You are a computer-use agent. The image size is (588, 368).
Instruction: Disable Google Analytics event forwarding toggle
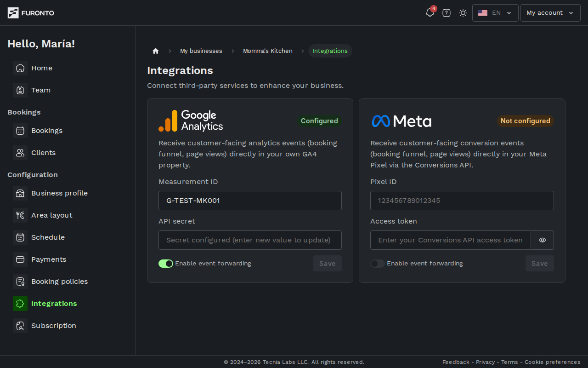pyautogui.click(x=166, y=264)
